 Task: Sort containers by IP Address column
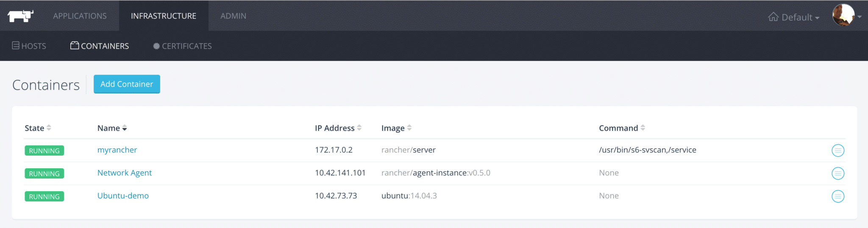tap(338, 128)
